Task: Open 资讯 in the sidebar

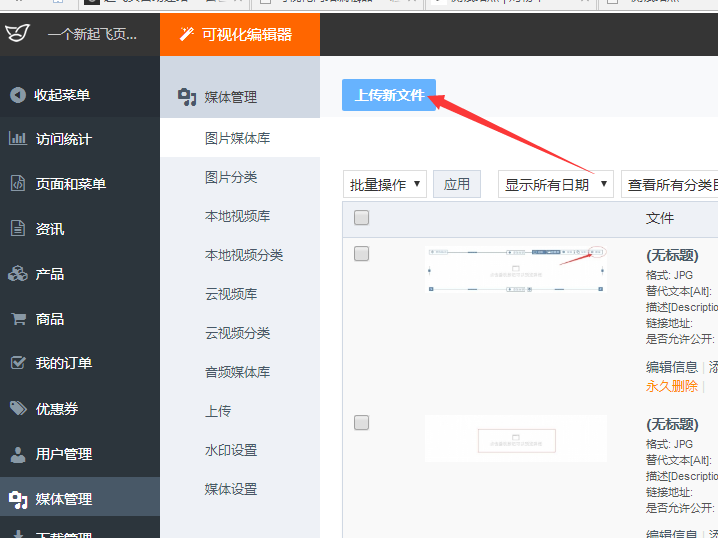Action: pos(50,229)
